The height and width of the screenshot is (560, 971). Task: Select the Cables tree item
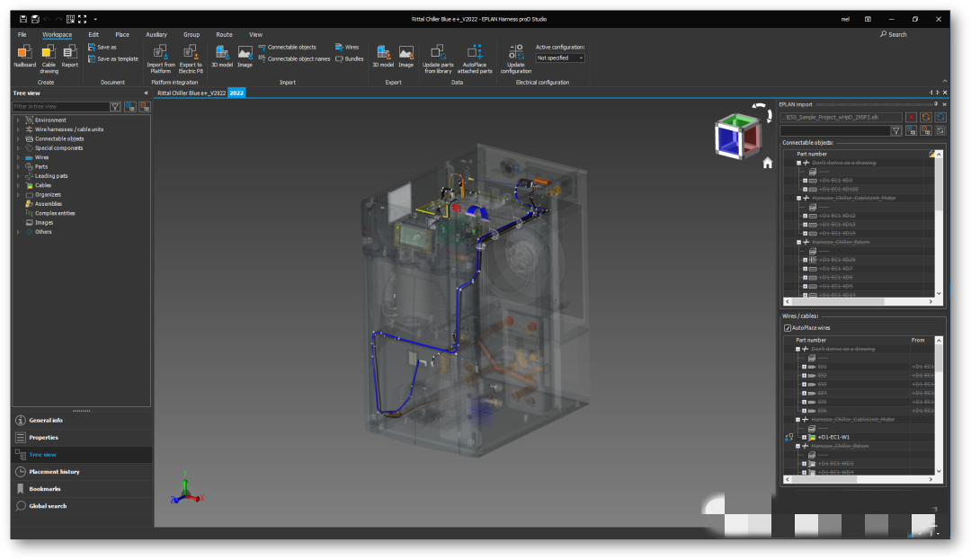[x=43, y=185]
